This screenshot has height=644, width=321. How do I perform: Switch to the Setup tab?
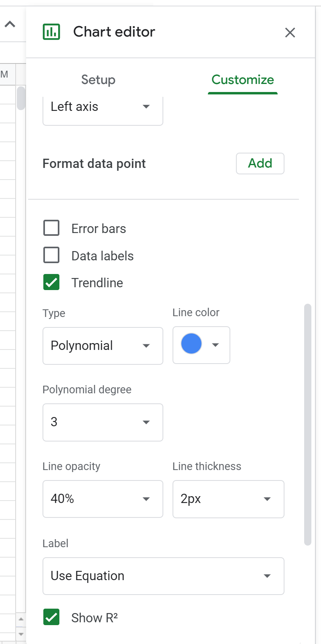click(98, 80)
